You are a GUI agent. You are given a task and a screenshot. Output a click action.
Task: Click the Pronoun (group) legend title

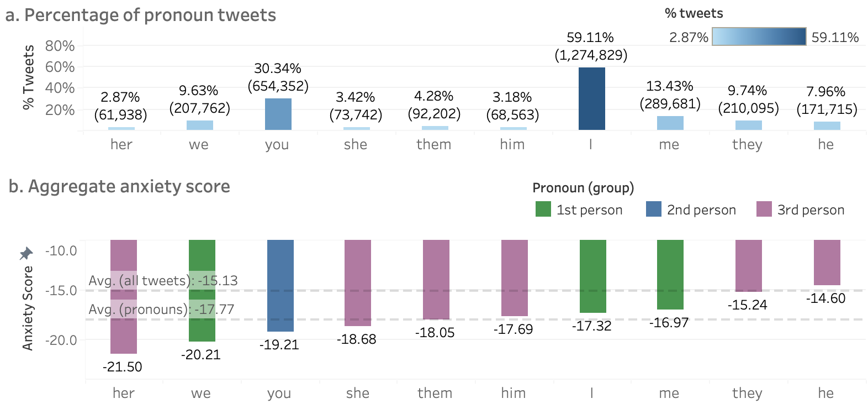click(x=583, y=188)
